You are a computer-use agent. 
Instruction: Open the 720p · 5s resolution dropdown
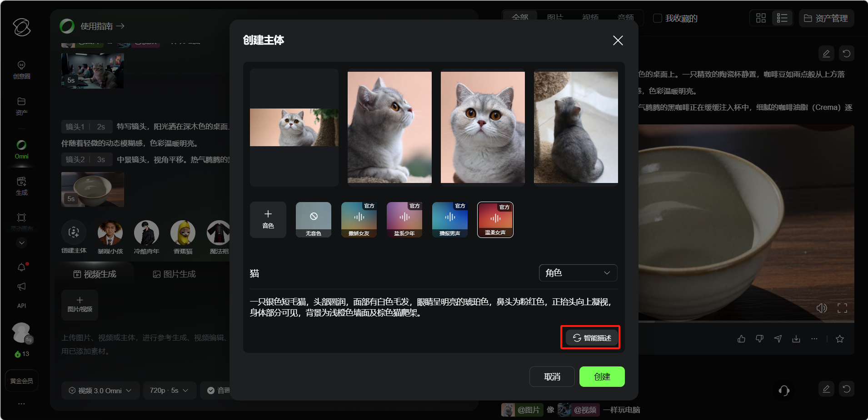pos(169,390)
